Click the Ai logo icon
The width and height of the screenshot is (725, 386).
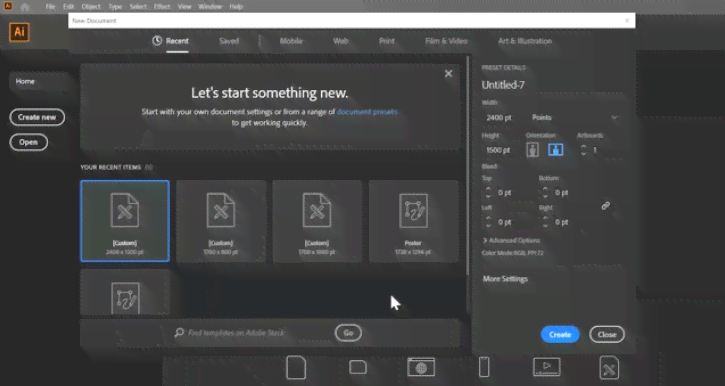(19, 32)
